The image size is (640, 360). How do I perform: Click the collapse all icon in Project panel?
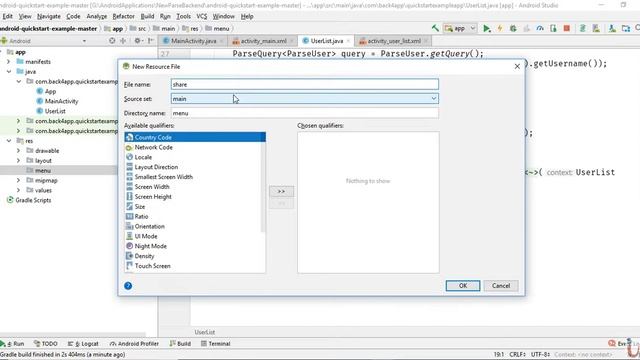(x=123, y=41)
